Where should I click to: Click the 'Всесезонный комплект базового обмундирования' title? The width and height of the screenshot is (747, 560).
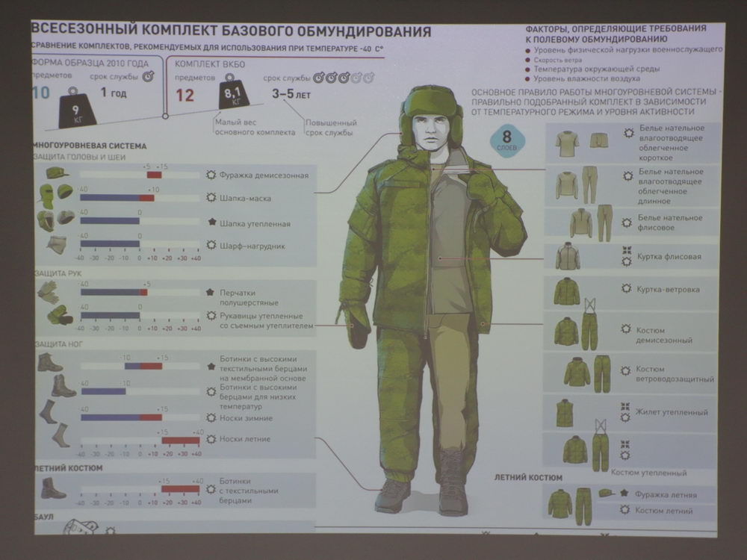[x=231, y=31]
